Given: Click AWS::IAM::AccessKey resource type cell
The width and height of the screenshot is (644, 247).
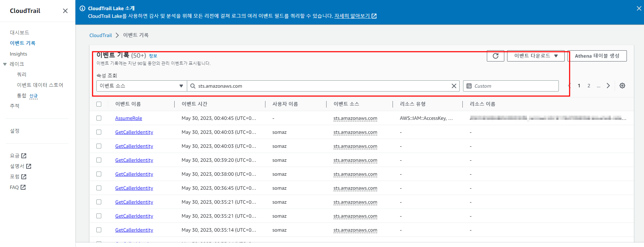Looking at the screenshot, I should click(x=426, y=118).
